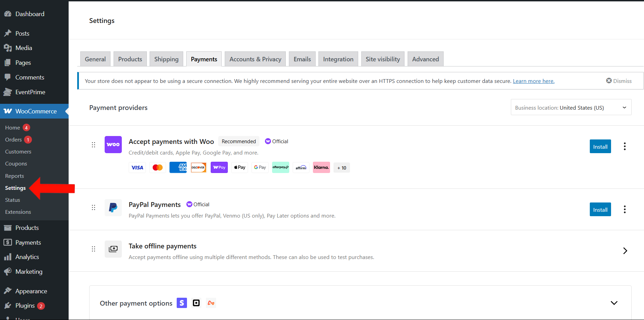Click the Google Pay logo
The height and width of the screenshot is (320, 644).
point(260,168)
